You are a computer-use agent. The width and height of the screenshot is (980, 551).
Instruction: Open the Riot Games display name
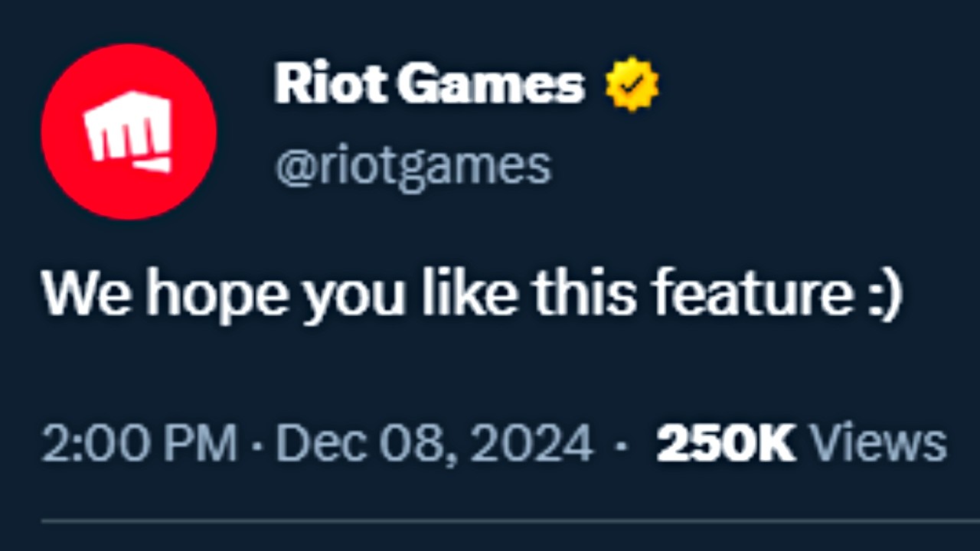point(430,83)
